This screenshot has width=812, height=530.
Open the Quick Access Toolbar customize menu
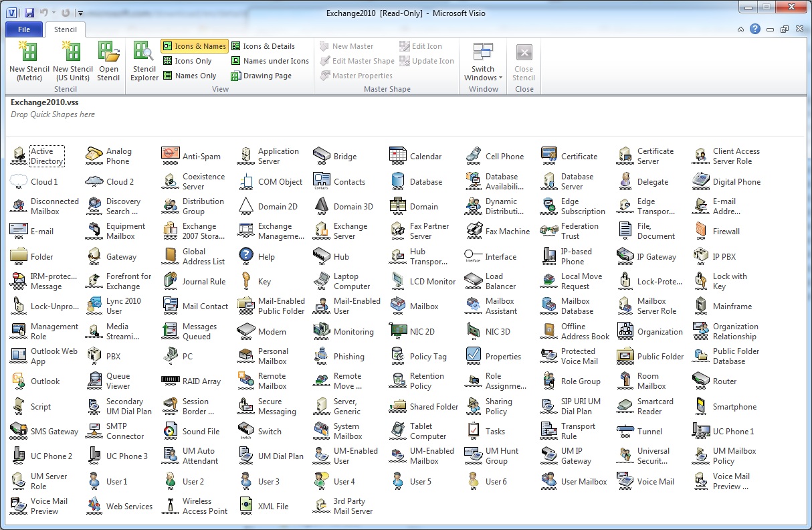(x=80, y=13)
